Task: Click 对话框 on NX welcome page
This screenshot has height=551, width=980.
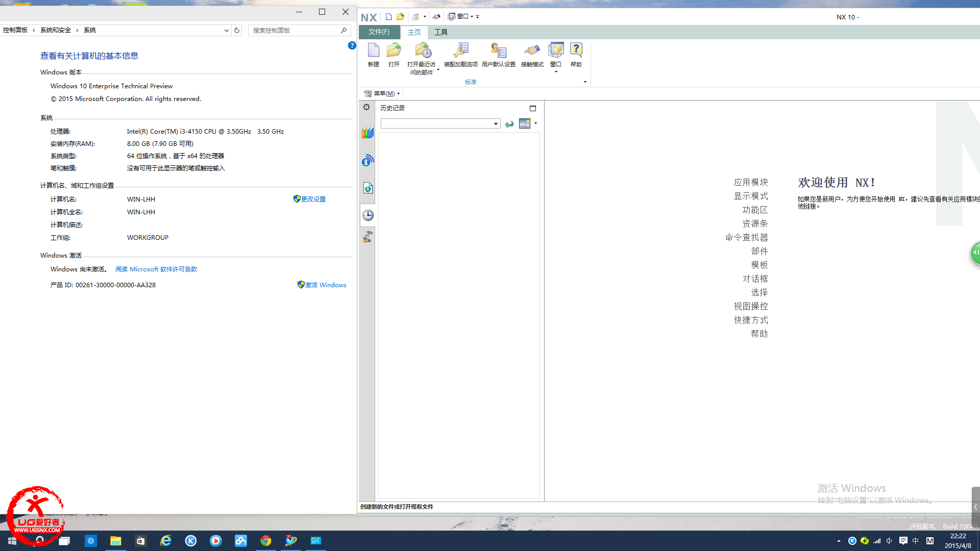Action: 755,279
